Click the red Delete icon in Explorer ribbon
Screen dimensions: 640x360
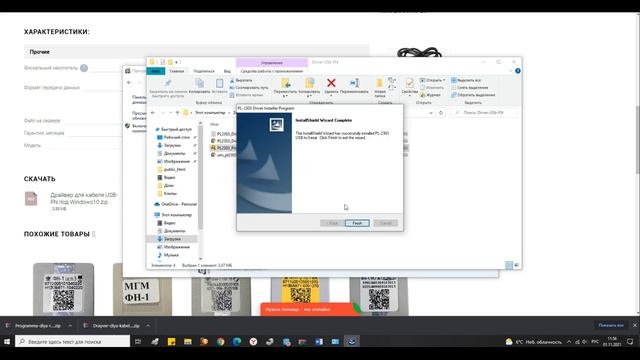click(x=331, y=83)
